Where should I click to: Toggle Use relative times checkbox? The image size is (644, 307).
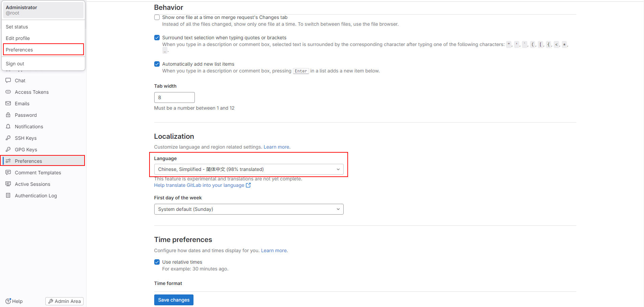point(157,262)
